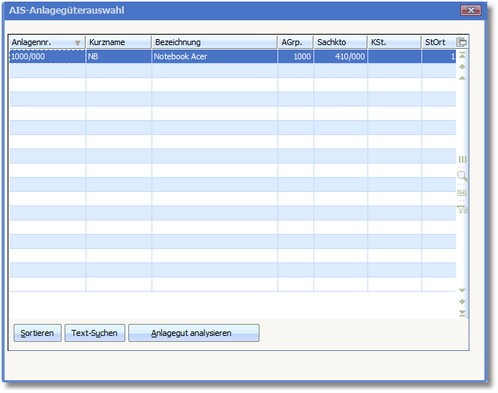Click the filter funnel icon

462,209
